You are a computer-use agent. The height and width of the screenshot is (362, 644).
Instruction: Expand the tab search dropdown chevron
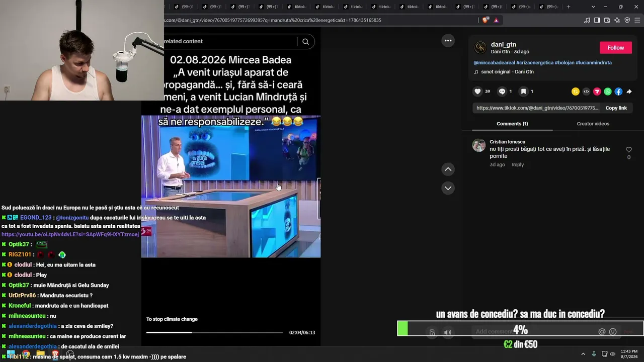593,7
